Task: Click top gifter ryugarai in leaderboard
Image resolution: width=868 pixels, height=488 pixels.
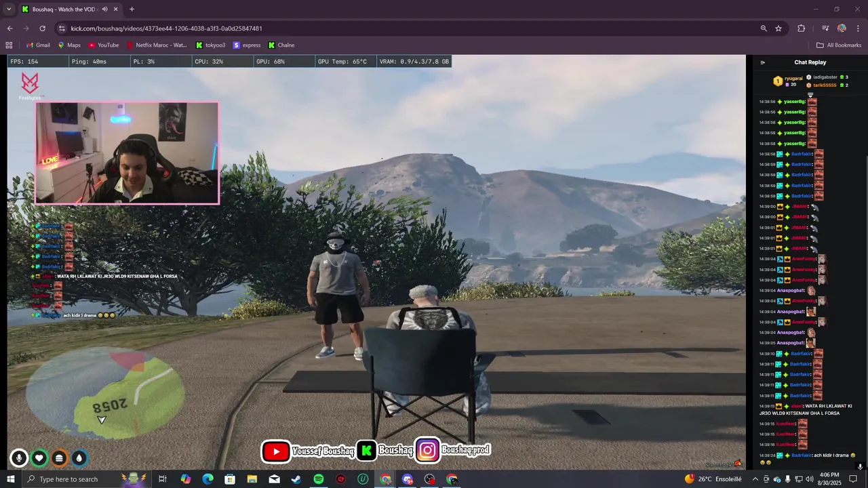Action: [x=789, y=81]
